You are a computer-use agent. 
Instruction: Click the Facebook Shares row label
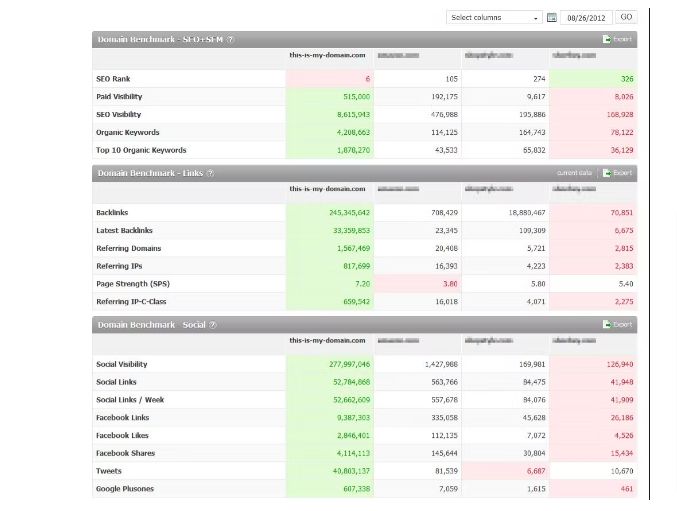tap(126, 453)
